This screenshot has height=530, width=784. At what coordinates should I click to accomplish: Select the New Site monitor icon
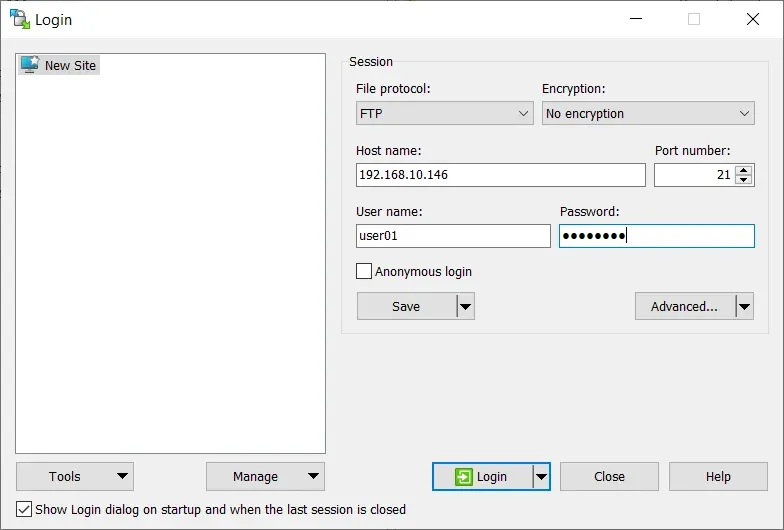tap(30, 65)
